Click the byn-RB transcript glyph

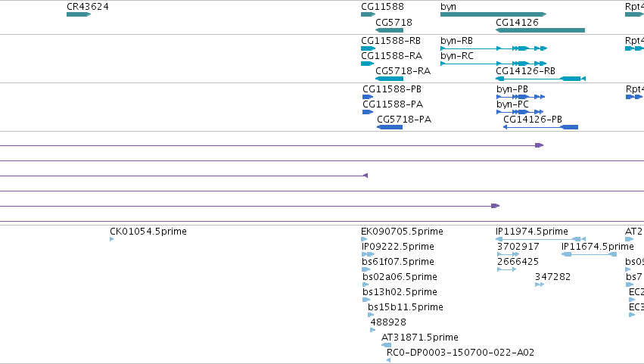point(493,48)
